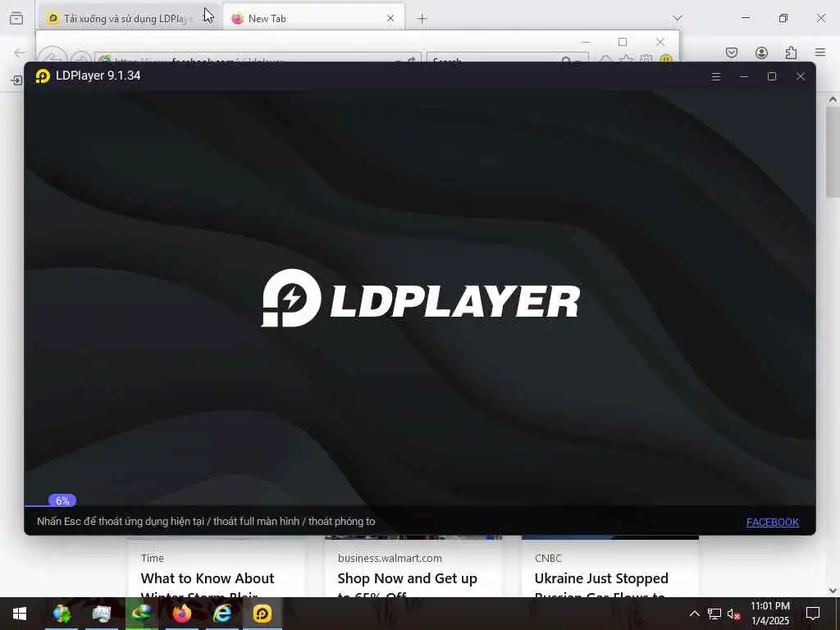The image size is (840, 630).
Task: Click the Firefox back arrow
Action: pyautogui.click(x=20, y=52)
